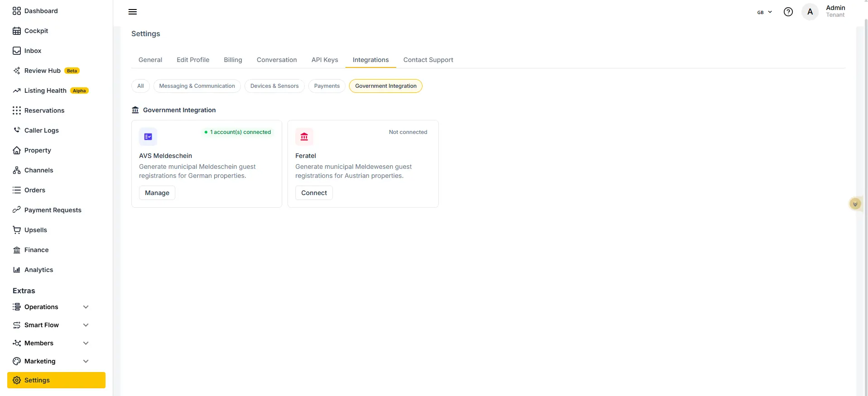Screen dimensions: 868x396
Task: Click Connect on Feratel card
Action: tap(314, 193)
